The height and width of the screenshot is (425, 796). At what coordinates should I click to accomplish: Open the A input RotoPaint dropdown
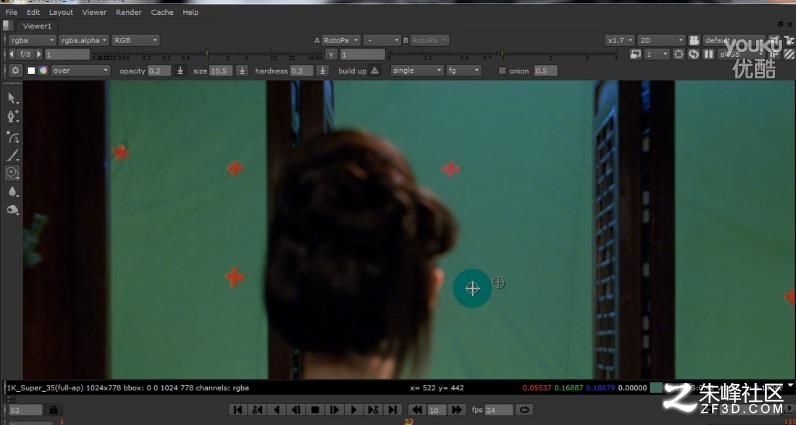[341, 40]
